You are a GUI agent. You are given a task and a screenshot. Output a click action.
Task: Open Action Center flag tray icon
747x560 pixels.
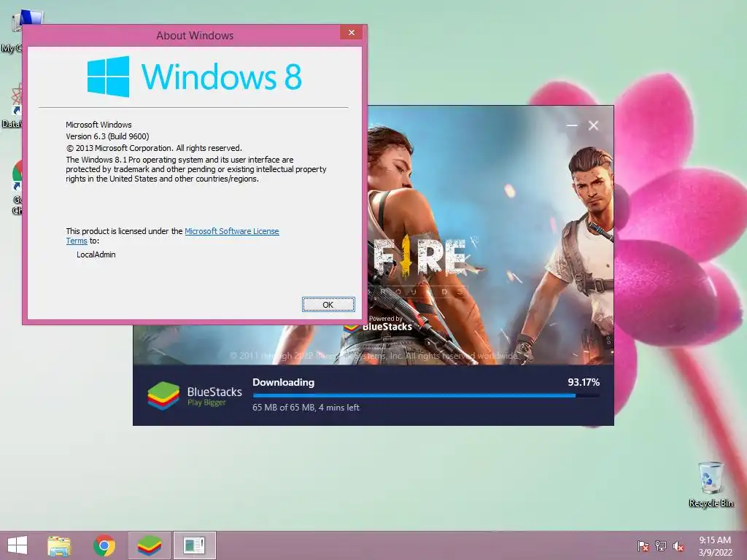[x=643, y=546]
